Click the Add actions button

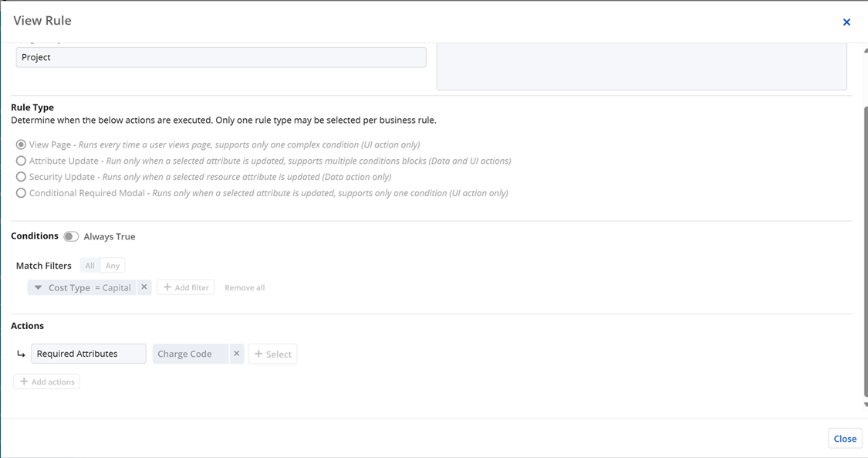[47, 382]
